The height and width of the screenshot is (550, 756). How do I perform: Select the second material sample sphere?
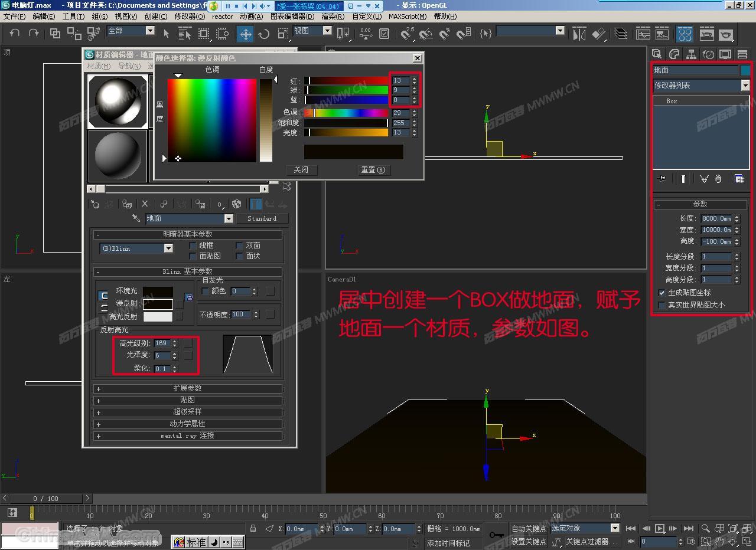coord(118,155)
